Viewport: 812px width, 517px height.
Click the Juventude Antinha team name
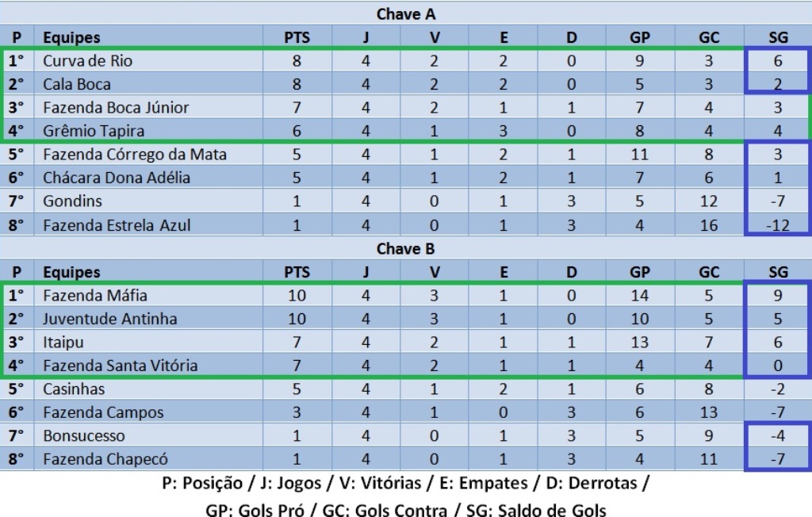coord(109,319)
